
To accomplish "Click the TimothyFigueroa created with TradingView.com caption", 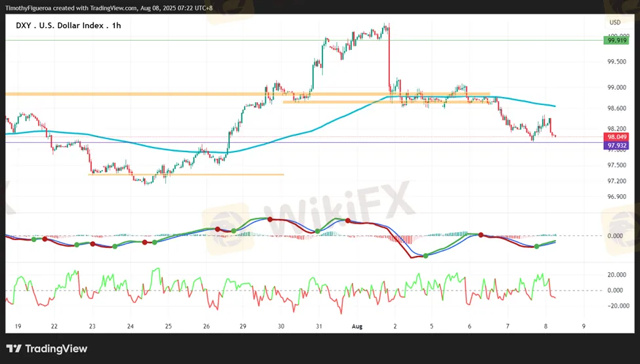I will (108, 8).
